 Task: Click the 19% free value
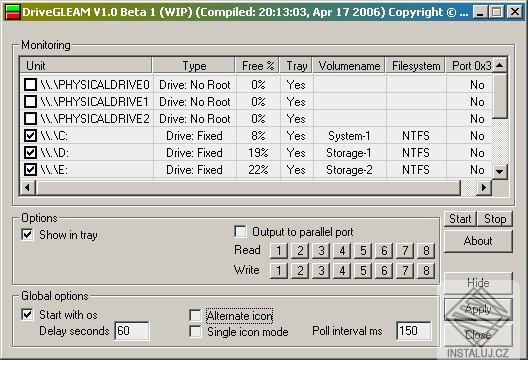[258, 153]
